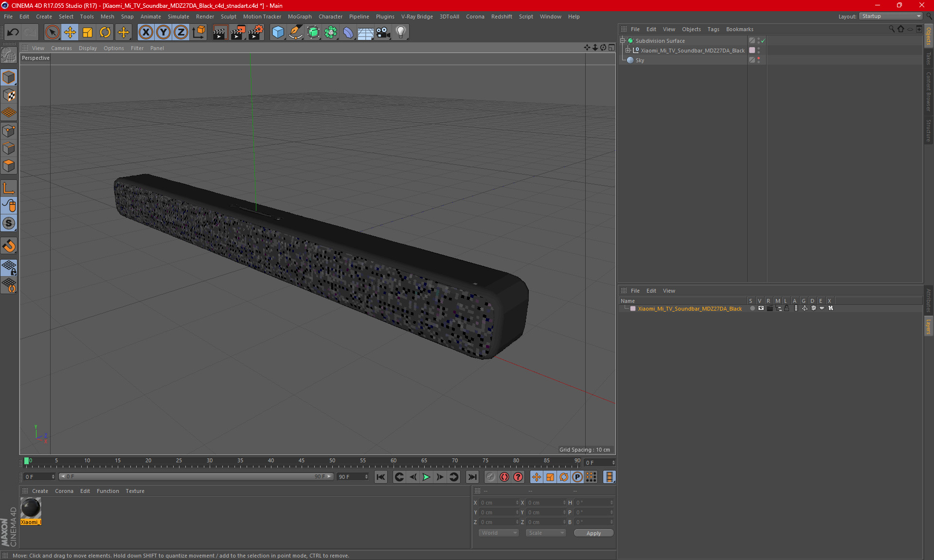This screenshot has height=560, width=934.
Task: Select the Xiaomi material thumbnail
Action: (x=31, y=508)
